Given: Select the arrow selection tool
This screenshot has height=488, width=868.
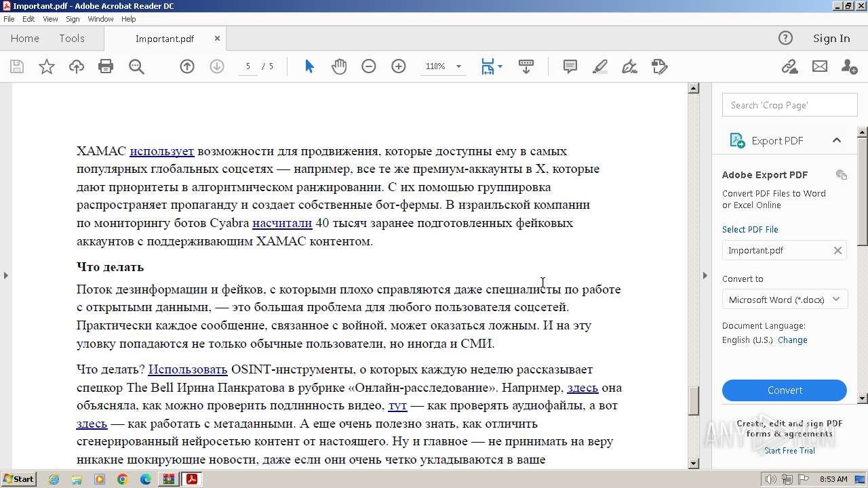Looking at the screenshot, I should point(309,66).
